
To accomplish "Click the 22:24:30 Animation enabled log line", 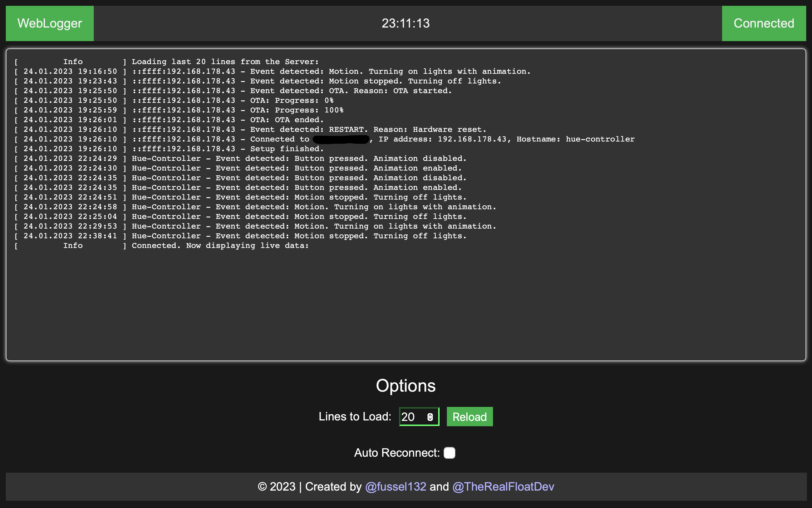I will pyautogui.click(x=238, y=168).
